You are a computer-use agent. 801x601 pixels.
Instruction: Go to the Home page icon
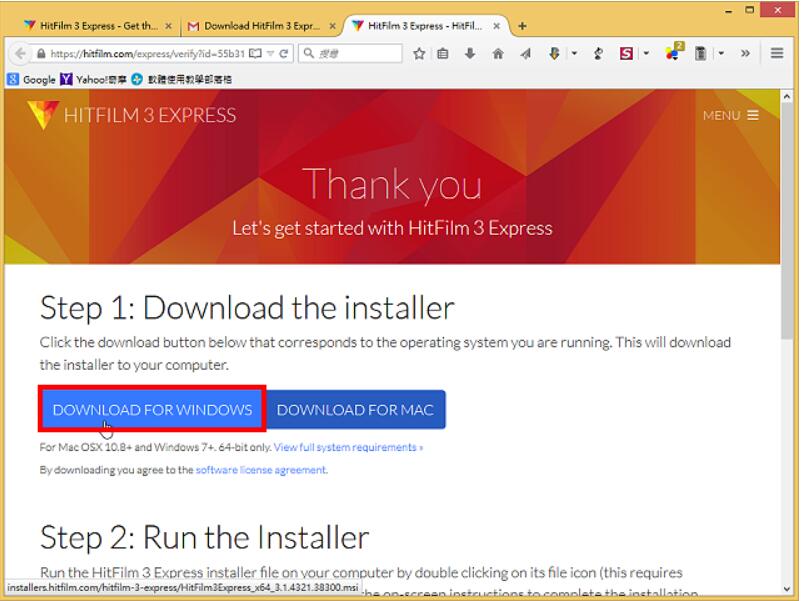click(x=498, y=54)
